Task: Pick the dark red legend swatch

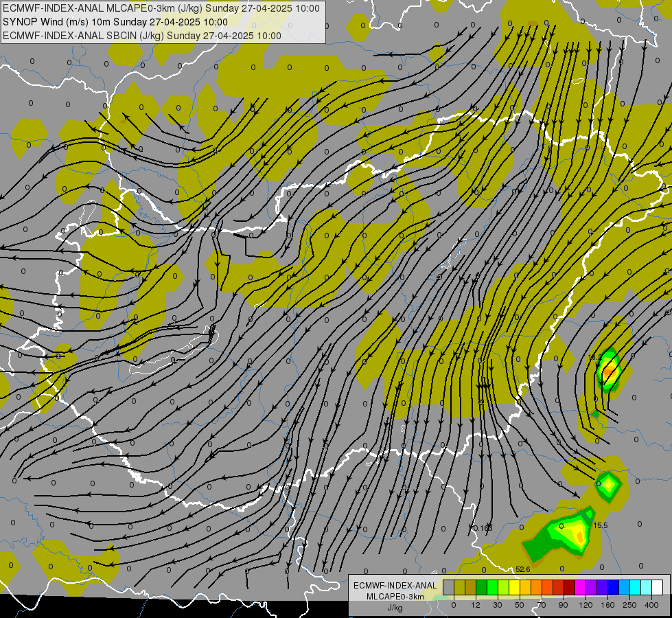Action: (x=569, y=587)
